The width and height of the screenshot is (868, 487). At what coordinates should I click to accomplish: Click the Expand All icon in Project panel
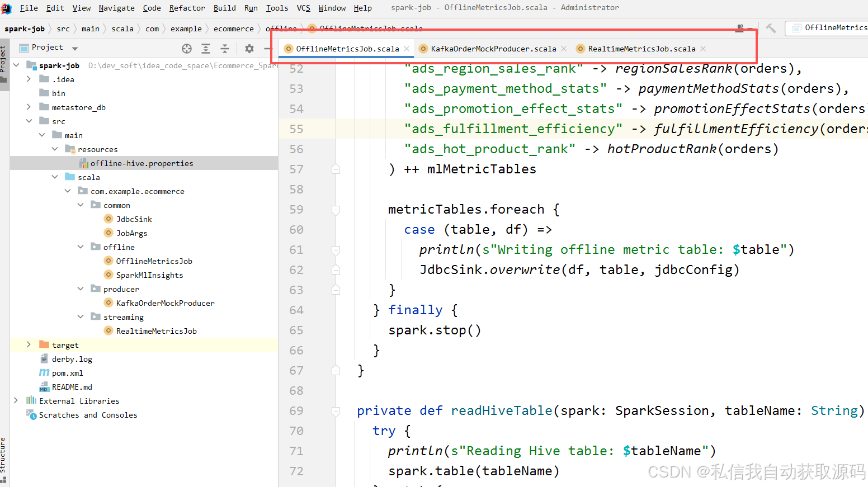point(206,49)
